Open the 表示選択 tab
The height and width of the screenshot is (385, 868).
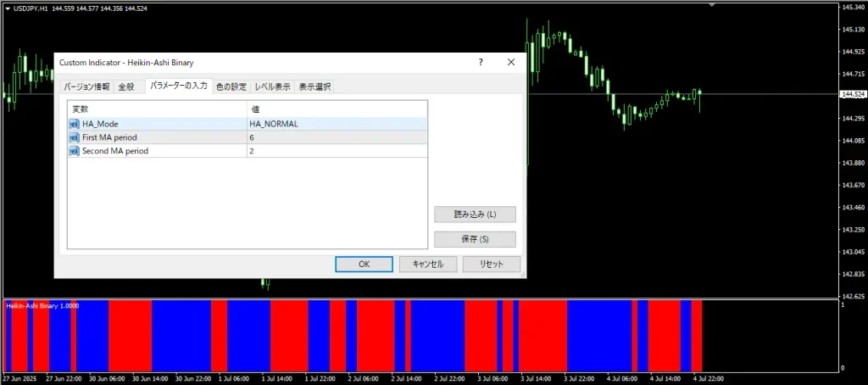(x=314, y=87)
